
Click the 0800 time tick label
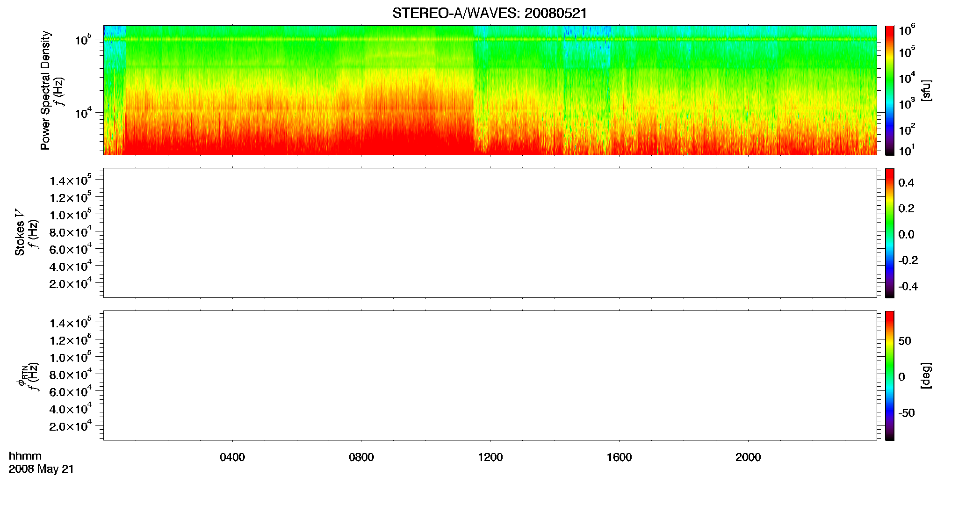click(x=361, y=457)
